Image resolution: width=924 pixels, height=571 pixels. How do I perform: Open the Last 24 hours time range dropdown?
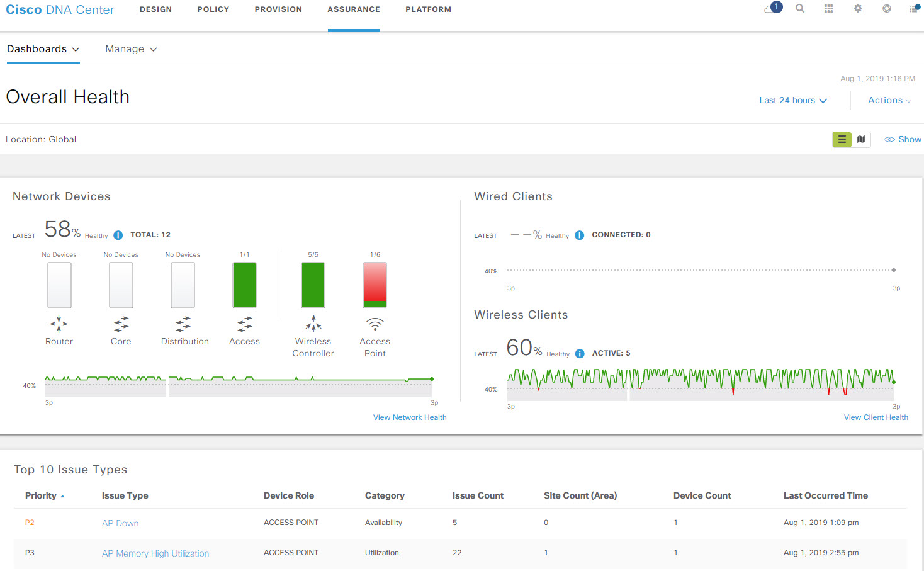pyautogui.click(x=793, y=101)
